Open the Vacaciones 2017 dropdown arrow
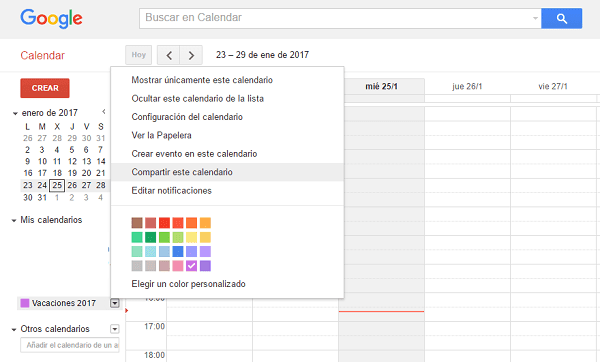 coord(114,303)
